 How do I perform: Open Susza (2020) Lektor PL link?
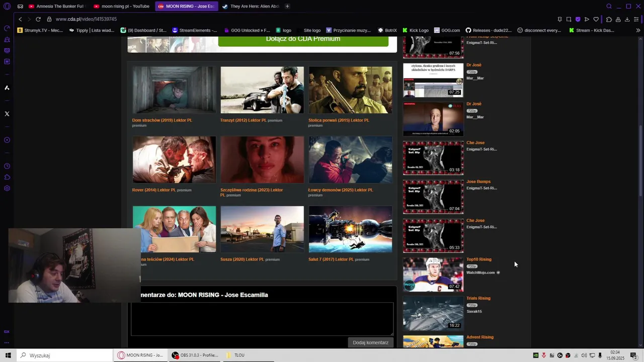[242, 259]
